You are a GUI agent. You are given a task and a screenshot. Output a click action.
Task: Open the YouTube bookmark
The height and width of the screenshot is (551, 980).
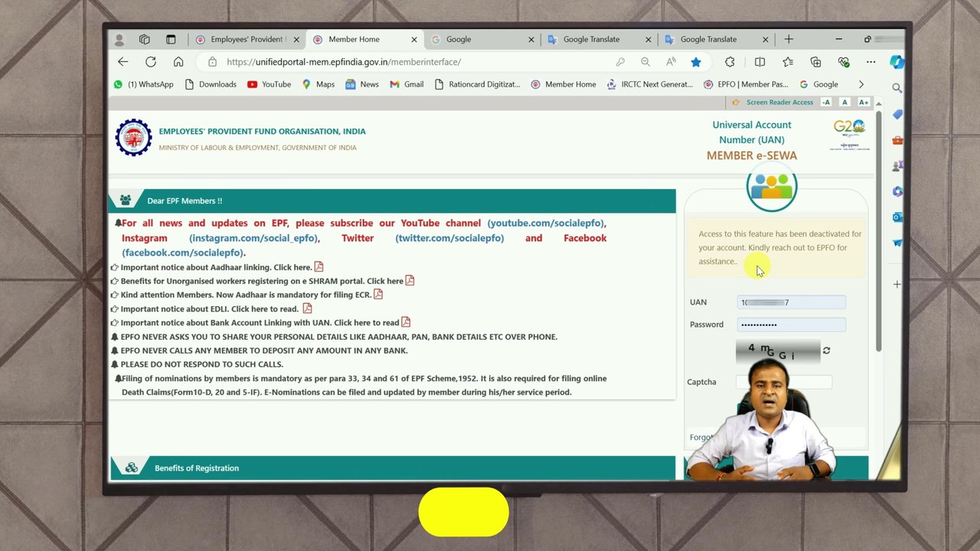tap(269, 84)
